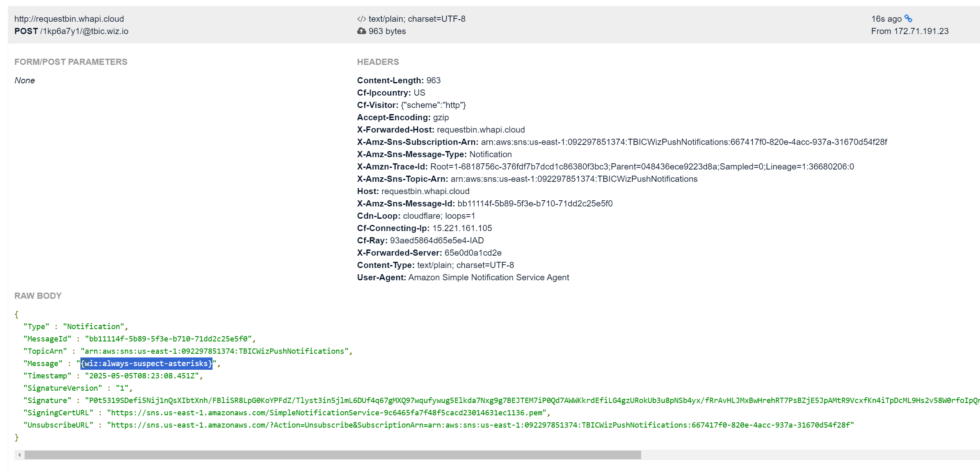
Task: Click the highlighted {wiz:always-suspect-asterisks} message value
Action: 146,364
